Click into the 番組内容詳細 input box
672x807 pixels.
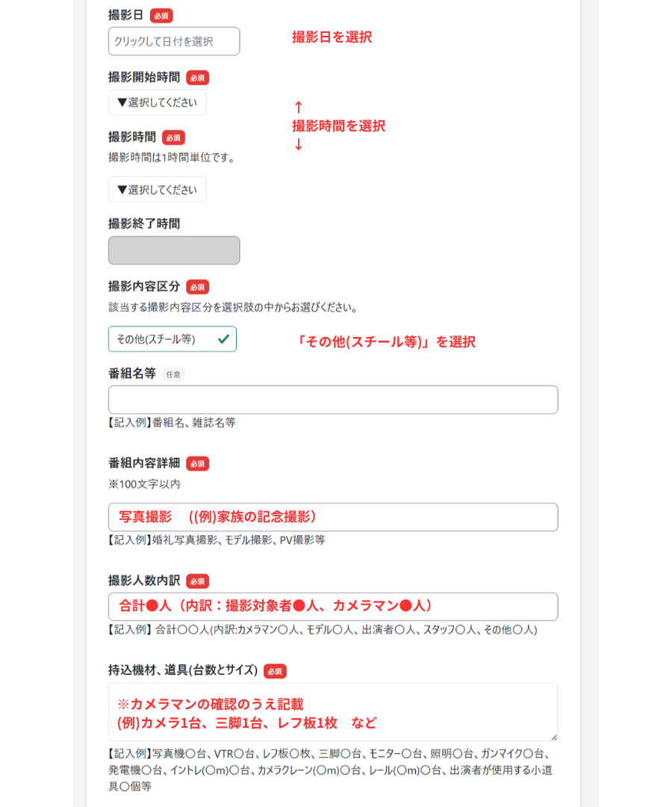333,517
